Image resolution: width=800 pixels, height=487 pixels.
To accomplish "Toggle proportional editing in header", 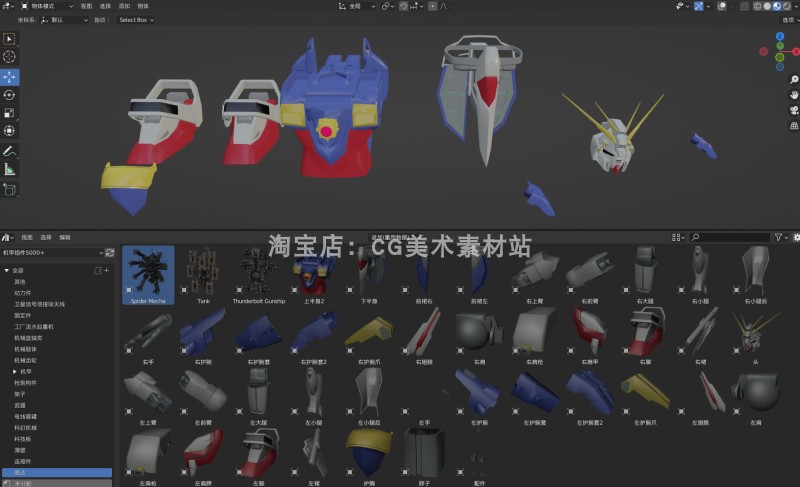I will click(432, 6).
